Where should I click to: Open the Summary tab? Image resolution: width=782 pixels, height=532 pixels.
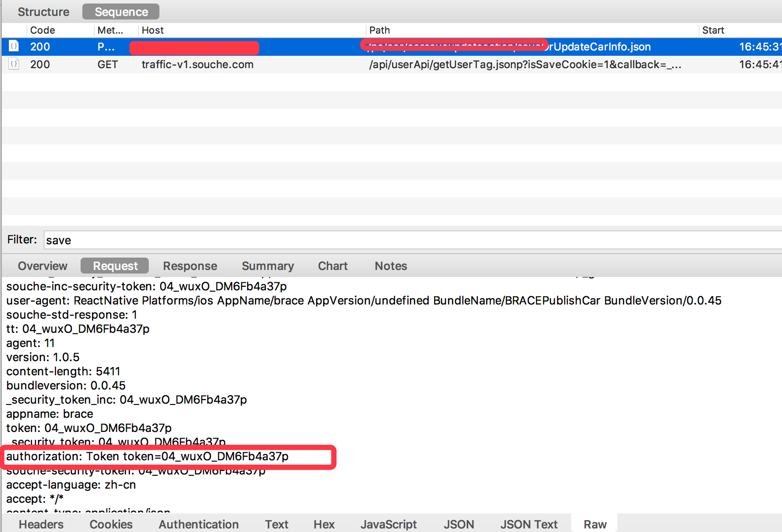coord(267,266)
